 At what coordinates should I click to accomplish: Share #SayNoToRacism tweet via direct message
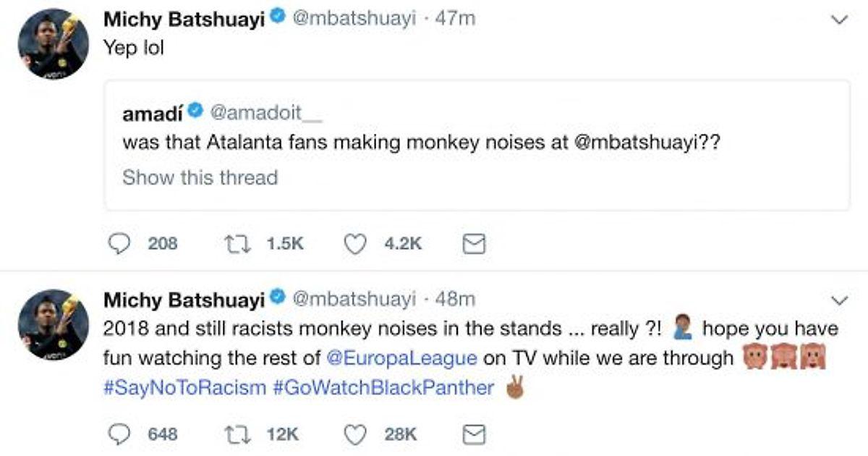coord(473,434)
